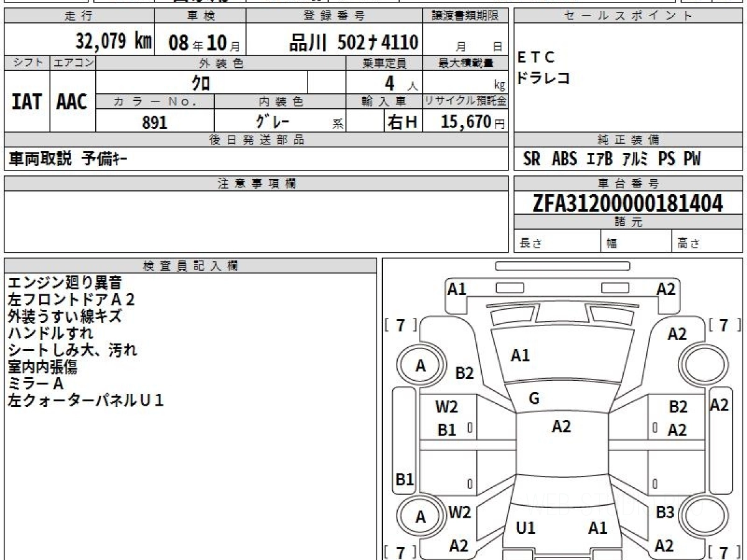This screenshot has width=747, height=560.
Task: Select the IAT shift value
Action: (27, 102)
